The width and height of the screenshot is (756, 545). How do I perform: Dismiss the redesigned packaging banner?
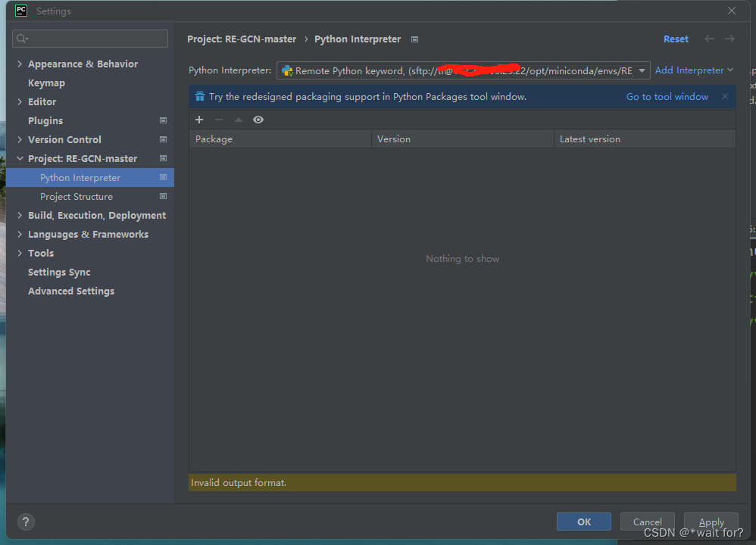pos(725,96)
